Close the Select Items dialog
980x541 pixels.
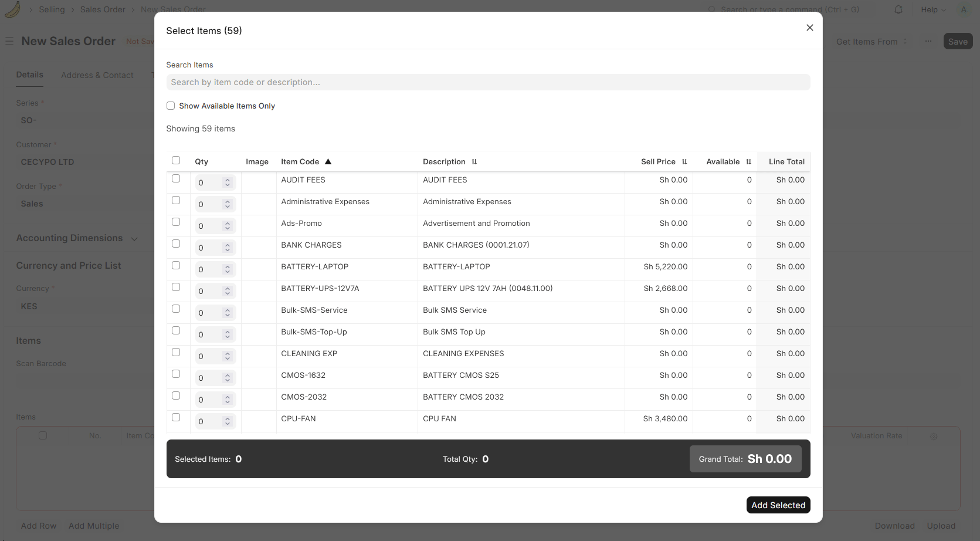[809, 28]
